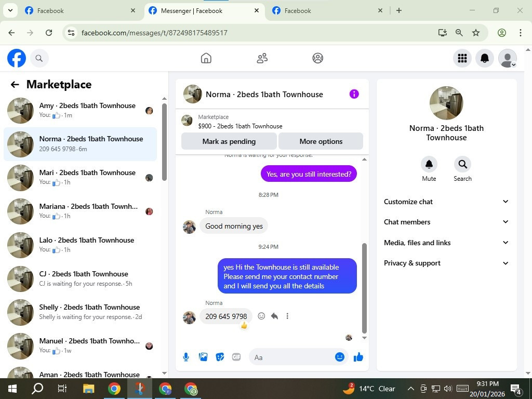The height and width of the screenshot is (399, 532).
Task: Open Chrome three-dot menu
Action: point(521,33)
